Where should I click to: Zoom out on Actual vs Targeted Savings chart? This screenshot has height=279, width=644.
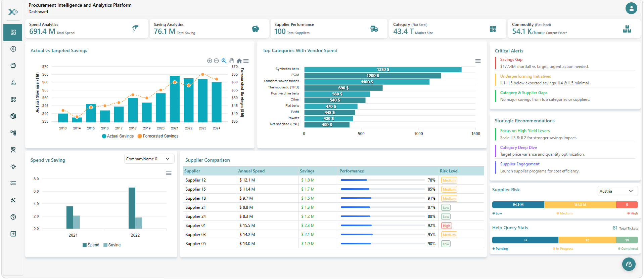pos(216,61)
